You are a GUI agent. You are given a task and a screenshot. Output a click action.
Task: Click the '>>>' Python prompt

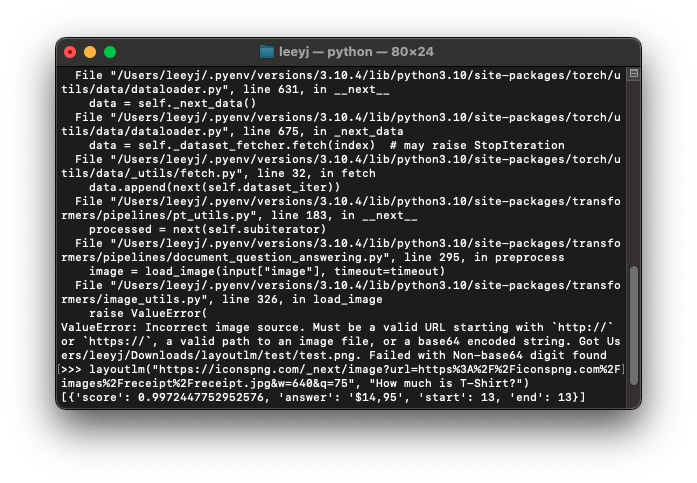[x=72, y=369]
